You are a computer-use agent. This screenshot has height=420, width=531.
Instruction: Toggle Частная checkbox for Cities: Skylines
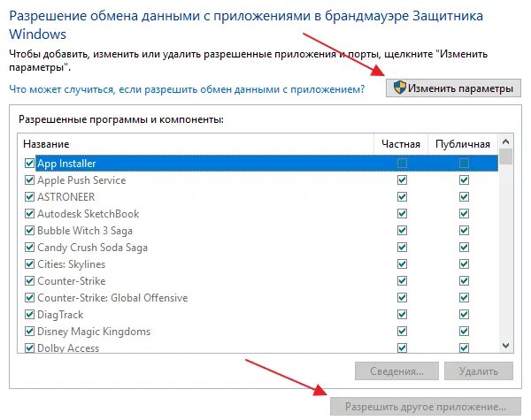click(402, 264)
